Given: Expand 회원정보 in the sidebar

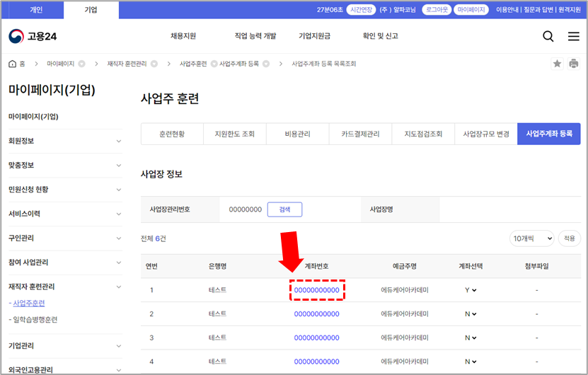Looking at the screenshot, I should point(118,141).
